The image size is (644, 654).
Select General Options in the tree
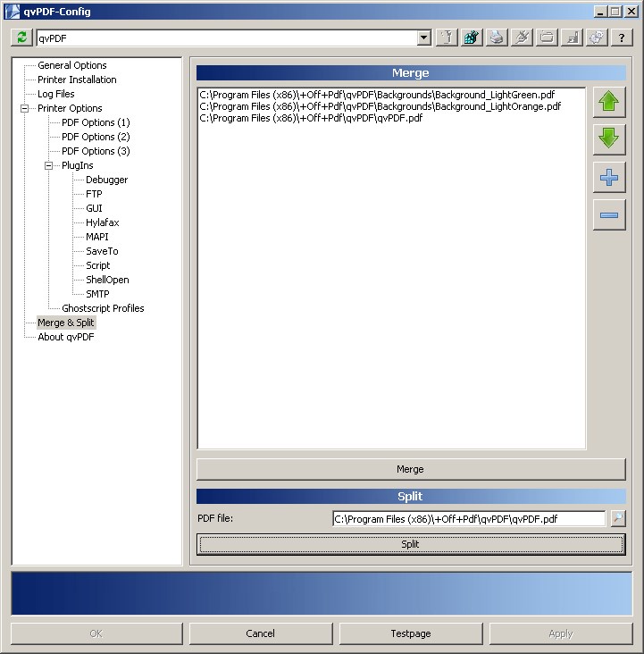click(x=71, y=65)
